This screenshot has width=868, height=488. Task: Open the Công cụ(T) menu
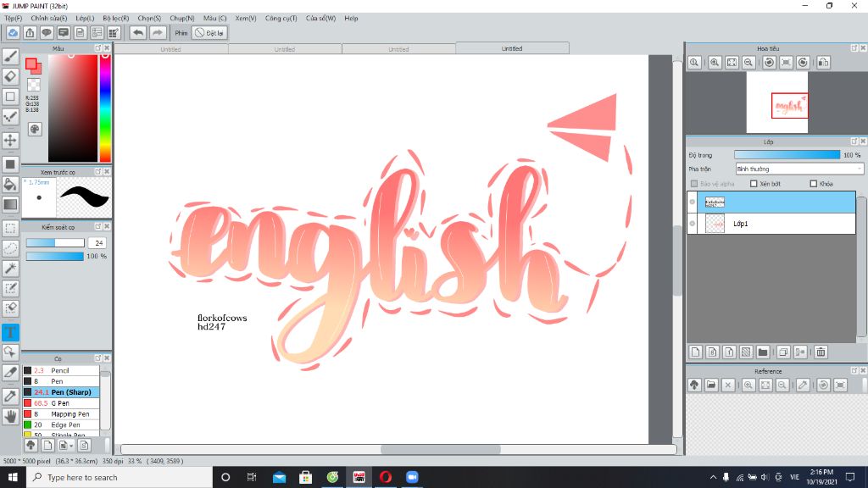pos(281,19)
